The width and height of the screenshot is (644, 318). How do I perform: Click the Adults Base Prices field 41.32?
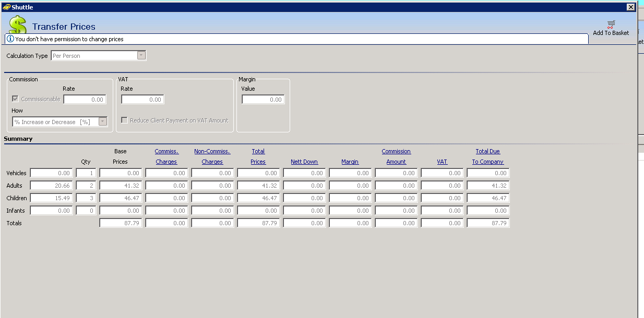coord(121,186)
